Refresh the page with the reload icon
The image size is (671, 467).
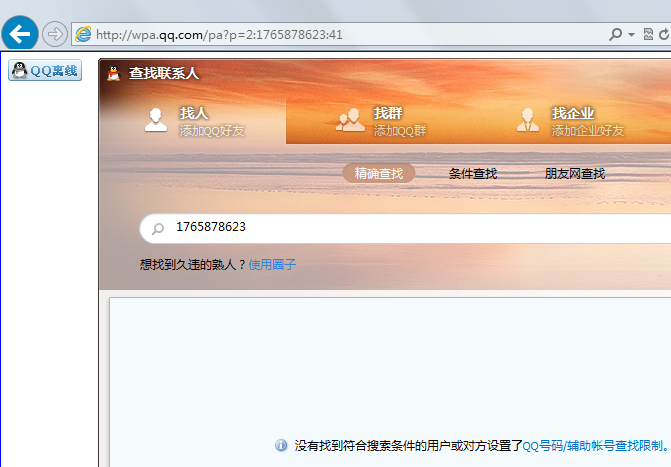pyautogui.click(x=664, y=34)
